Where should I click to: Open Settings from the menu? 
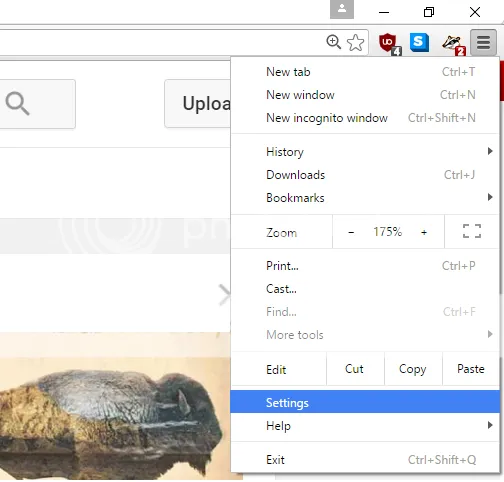(365, 402)
